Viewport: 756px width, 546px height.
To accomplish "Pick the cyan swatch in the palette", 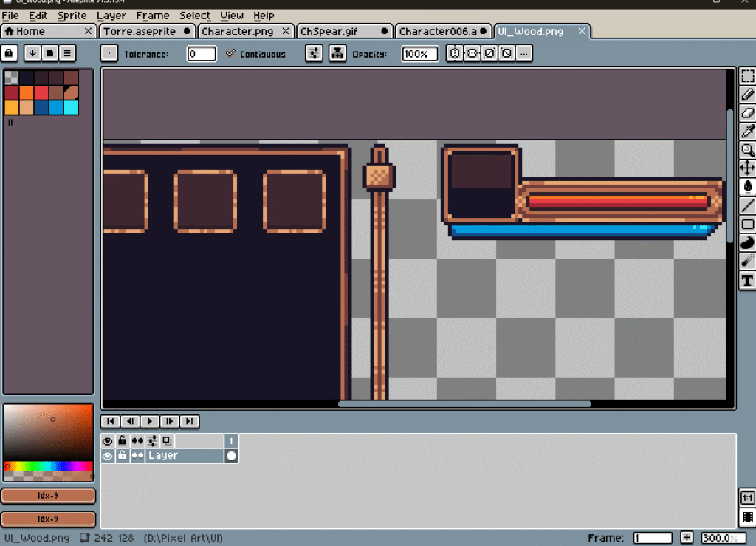I will tap(71, 107).
